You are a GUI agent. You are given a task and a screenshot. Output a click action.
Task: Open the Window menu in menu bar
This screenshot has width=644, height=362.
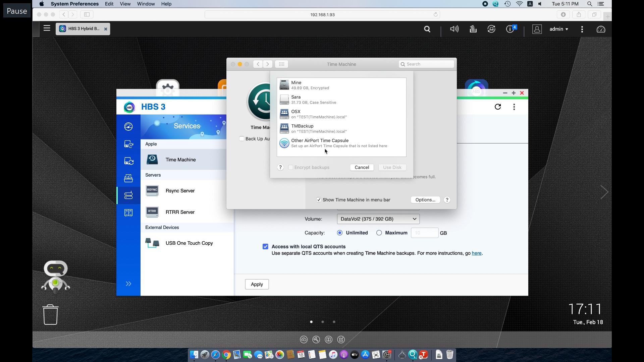[146, 4]
